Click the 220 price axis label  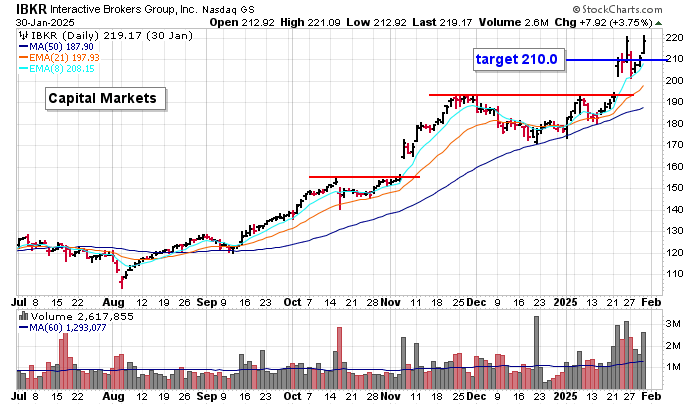pyautogui.click(x=675, y=38)
